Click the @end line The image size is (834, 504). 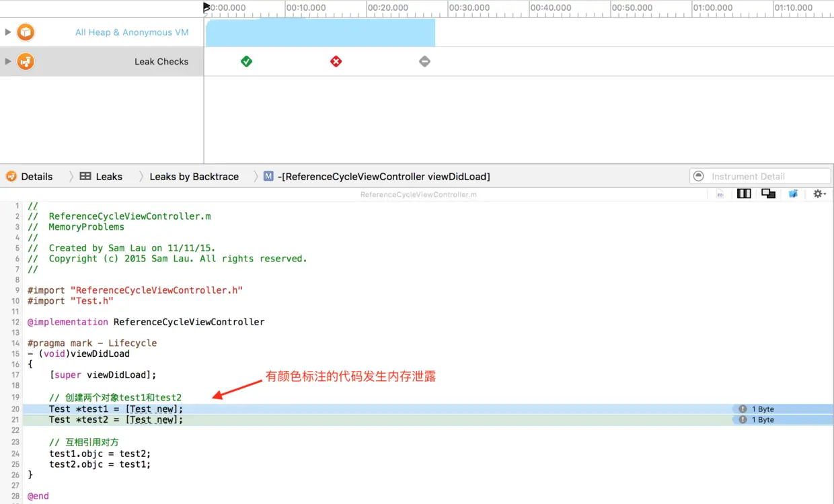tap(38, 496)
